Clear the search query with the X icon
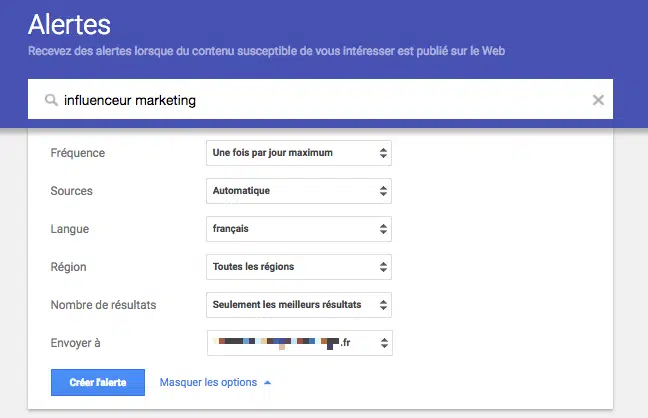Image resolution: width=648 pixels, height=418 pixels. tap(598, 100)
